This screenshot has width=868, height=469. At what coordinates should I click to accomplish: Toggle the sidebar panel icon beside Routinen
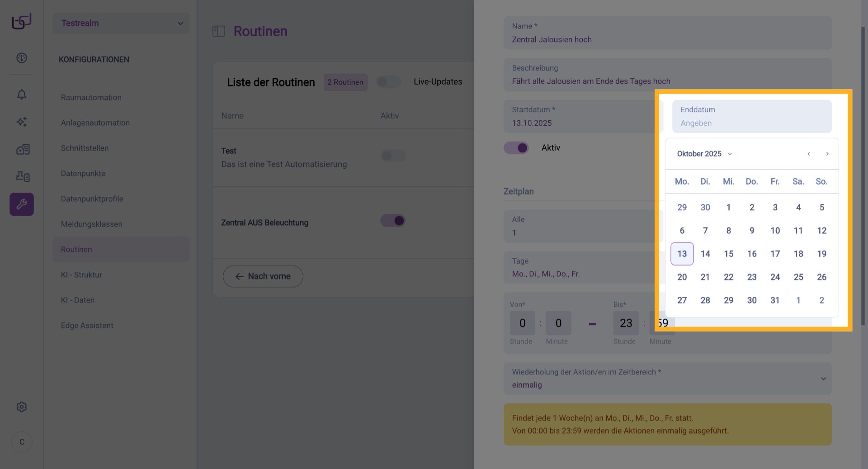[x=219, y=31]
